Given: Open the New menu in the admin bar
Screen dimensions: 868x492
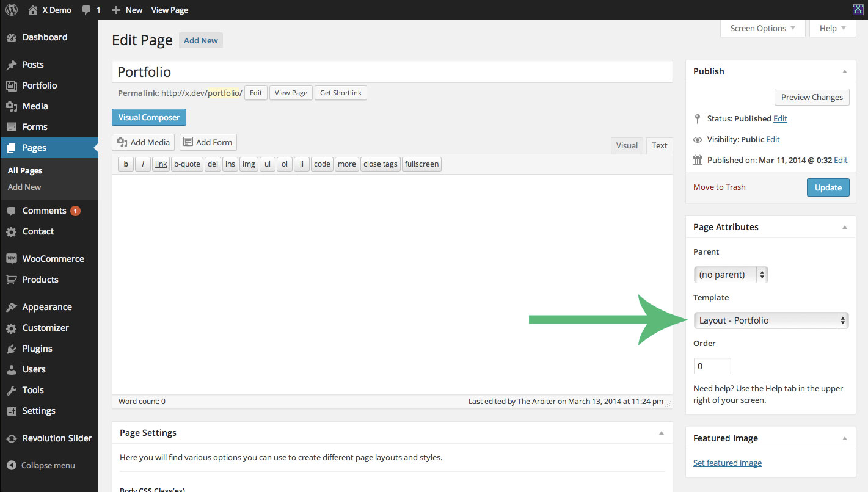Looking at the screenshot, I should (x=126, y=10).
